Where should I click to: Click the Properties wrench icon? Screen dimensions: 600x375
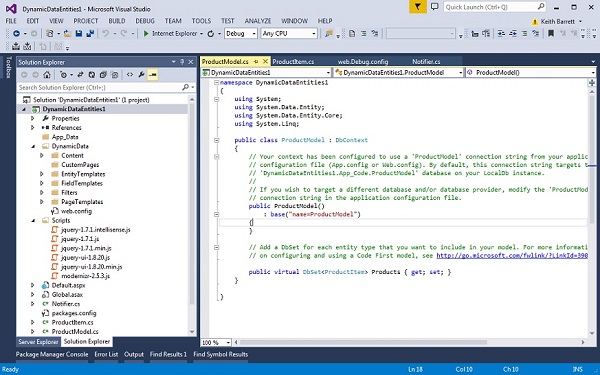point(141,75)
